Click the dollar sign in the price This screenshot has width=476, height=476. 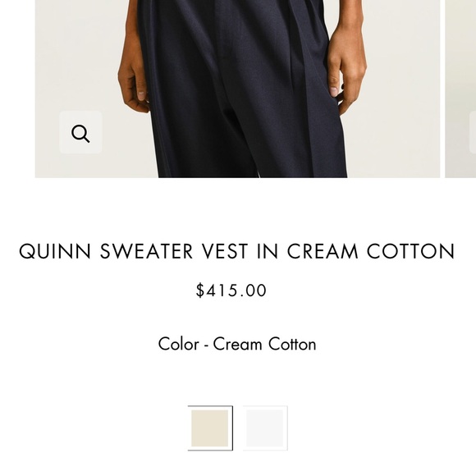[200, 291]
